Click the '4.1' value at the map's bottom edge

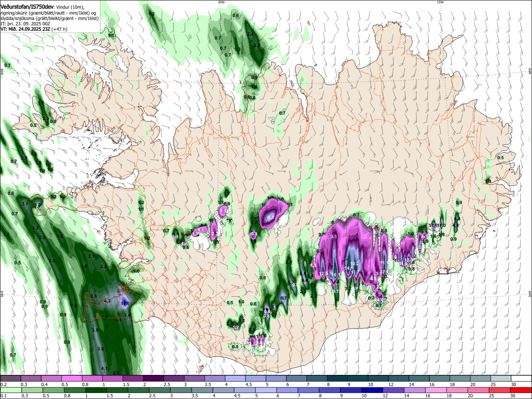pyautogui.click(x=104, y=368)
